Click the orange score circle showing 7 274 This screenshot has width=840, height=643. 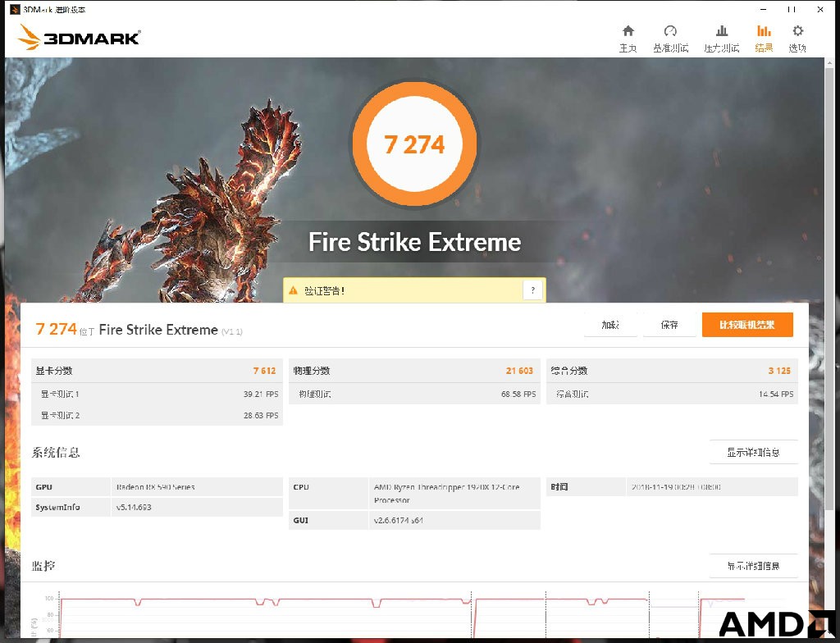(414, 144)
